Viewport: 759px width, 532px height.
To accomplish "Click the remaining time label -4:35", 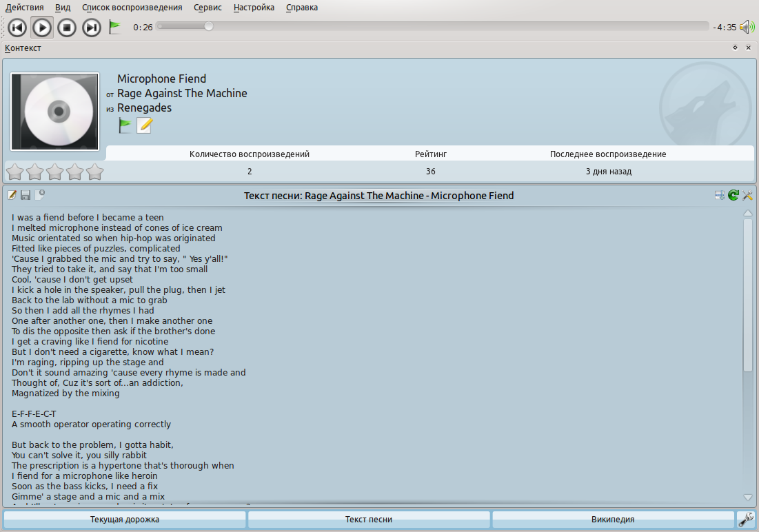I will click(724, 27).
